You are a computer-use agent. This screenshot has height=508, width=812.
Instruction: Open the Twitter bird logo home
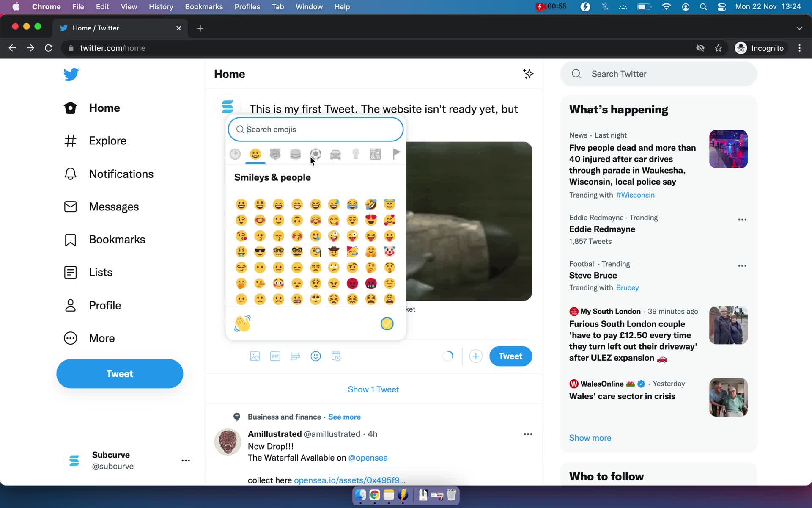[x=71, y=74]
